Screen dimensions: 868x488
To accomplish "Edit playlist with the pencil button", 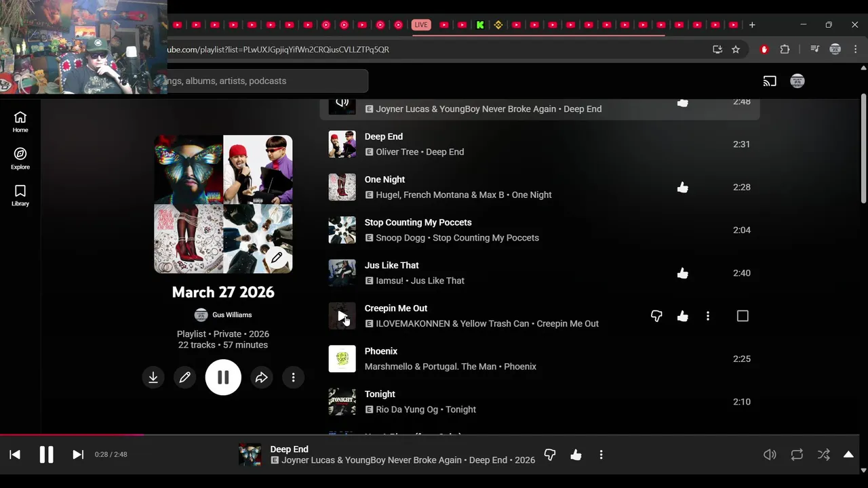I will tap(184, 378).
